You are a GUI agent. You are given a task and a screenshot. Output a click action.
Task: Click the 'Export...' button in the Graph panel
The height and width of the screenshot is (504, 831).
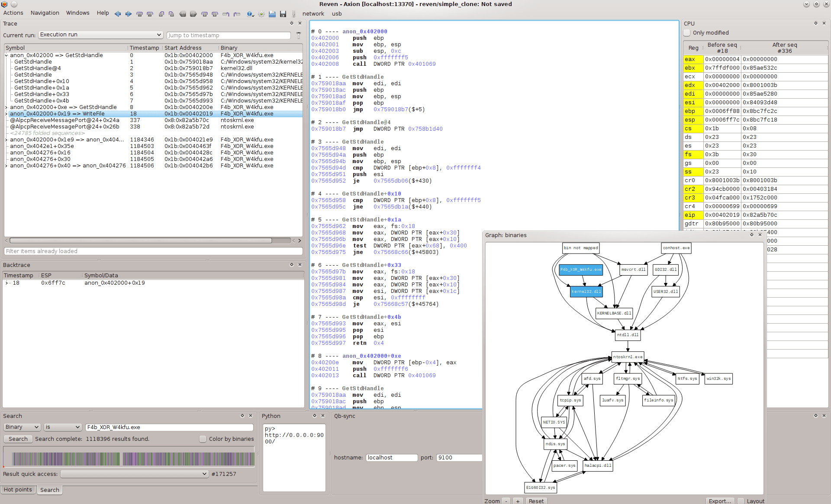(x=720, y=501)
